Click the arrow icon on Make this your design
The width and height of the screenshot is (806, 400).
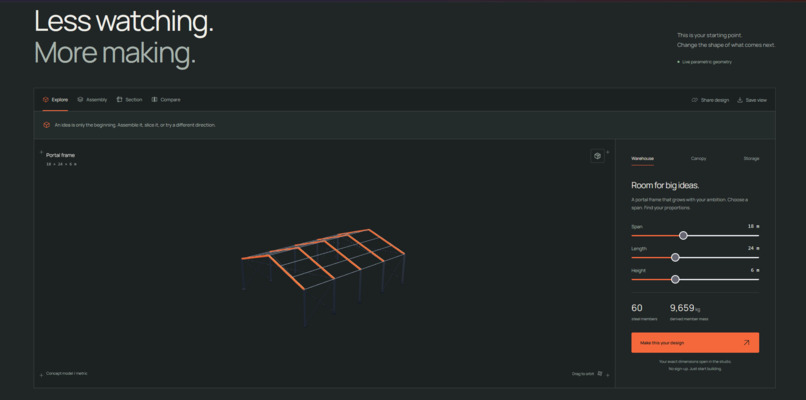pos(746,342)
